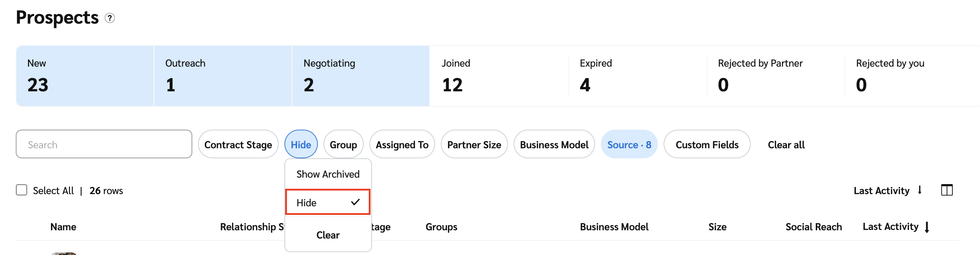This screenshot has height=255, width=980.
Task: Toggle sort direction arrow beside Last Activity
Action: [919, 190]
